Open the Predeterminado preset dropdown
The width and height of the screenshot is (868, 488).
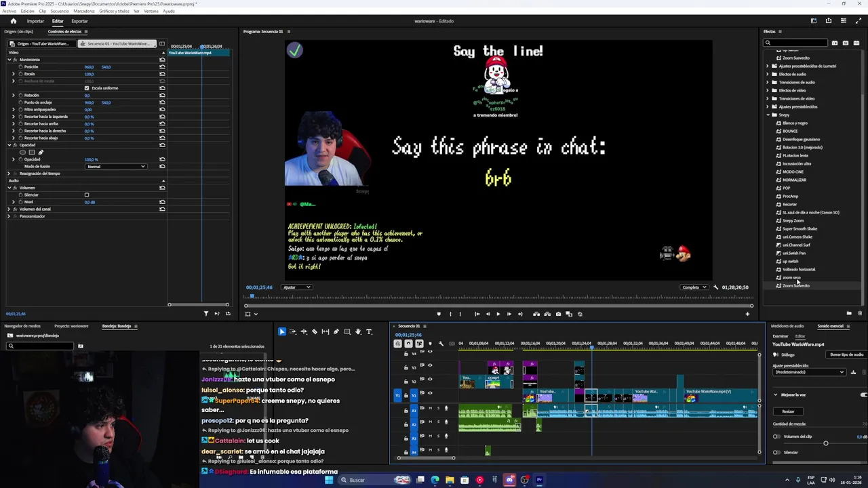point(810,372)
